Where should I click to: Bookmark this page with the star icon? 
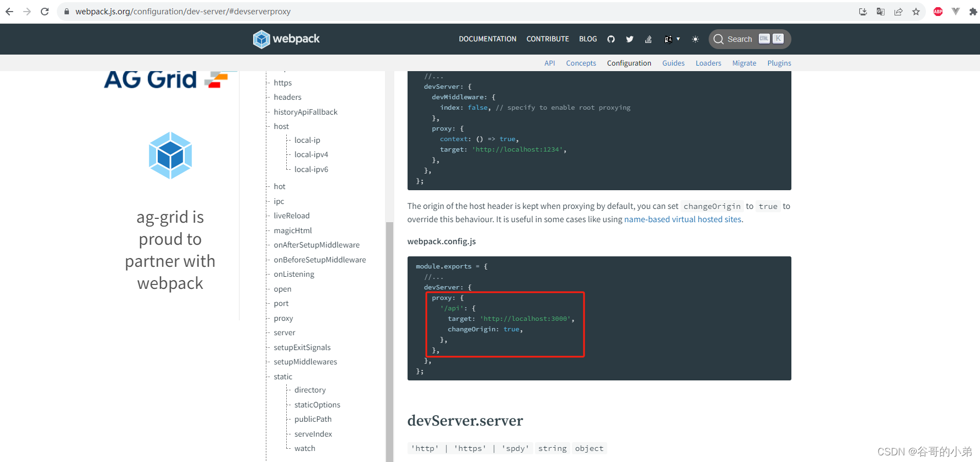coord(916,12)
